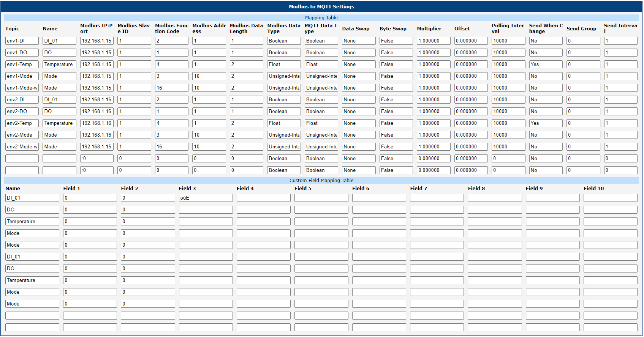Click the Send When Change column header

click(x=546, y=28)
